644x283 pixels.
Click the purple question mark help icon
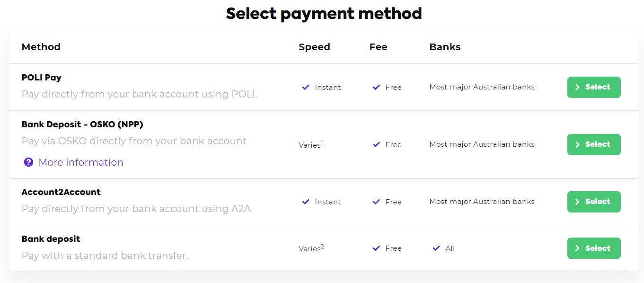(28, 162)
